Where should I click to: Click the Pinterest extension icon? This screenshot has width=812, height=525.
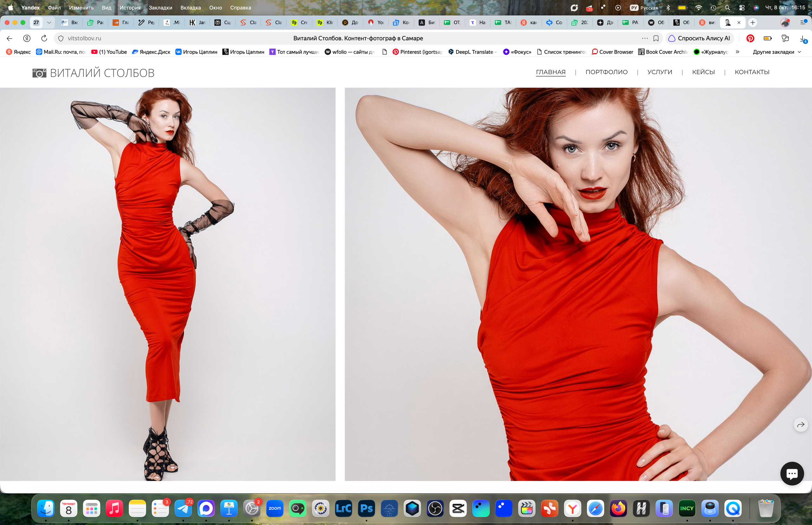[x=750, y=38]
